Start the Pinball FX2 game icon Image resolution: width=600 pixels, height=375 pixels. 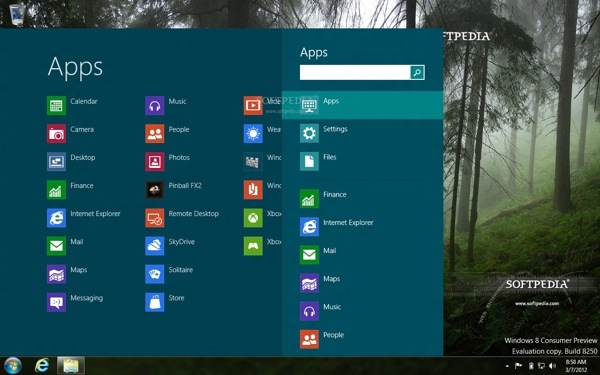tap(155, 190)
